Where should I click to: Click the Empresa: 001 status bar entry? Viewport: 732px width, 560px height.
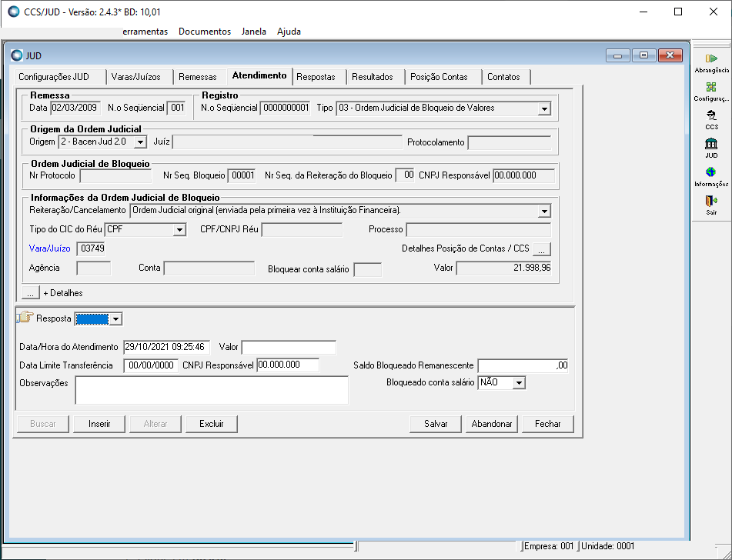tap(550, 546)
